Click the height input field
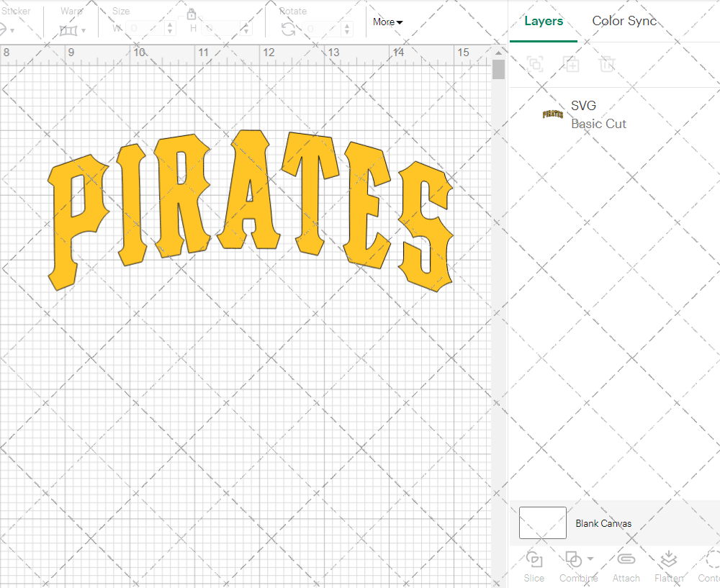 (221, 29)
